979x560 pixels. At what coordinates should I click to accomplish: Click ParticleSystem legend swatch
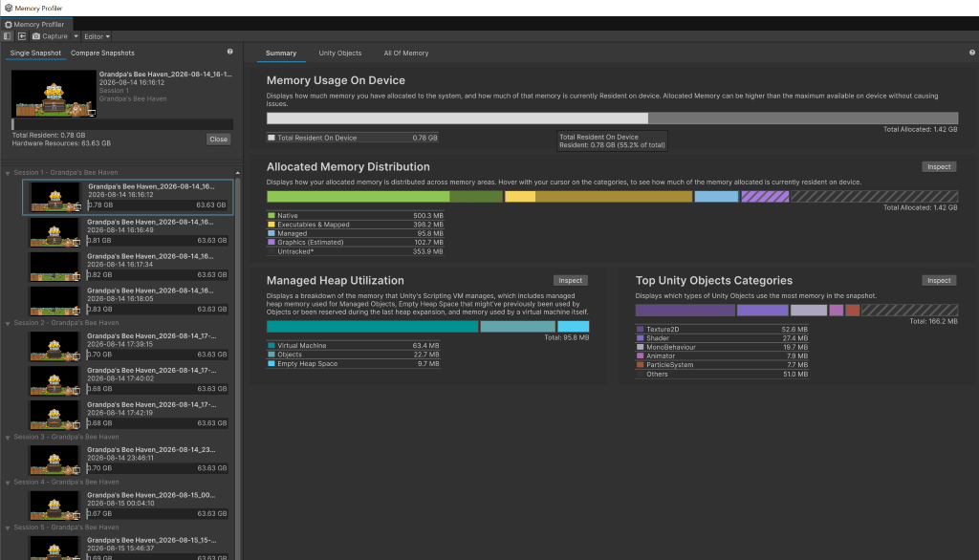(x=640, y=365)
